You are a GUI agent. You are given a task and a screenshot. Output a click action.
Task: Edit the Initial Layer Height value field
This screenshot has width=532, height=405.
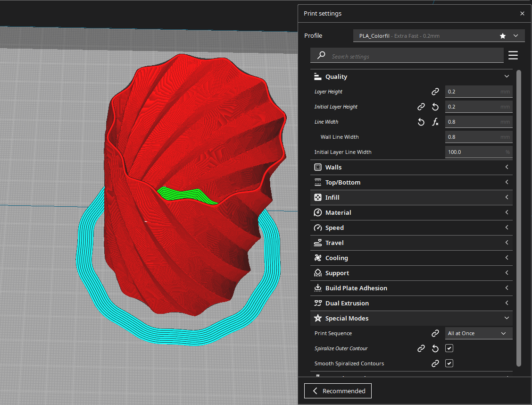(478, 107)
